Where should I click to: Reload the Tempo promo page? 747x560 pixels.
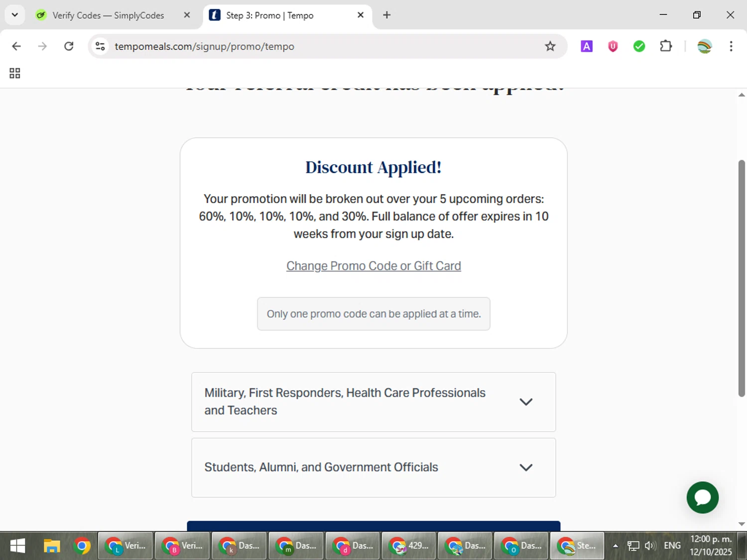(69, 46)
